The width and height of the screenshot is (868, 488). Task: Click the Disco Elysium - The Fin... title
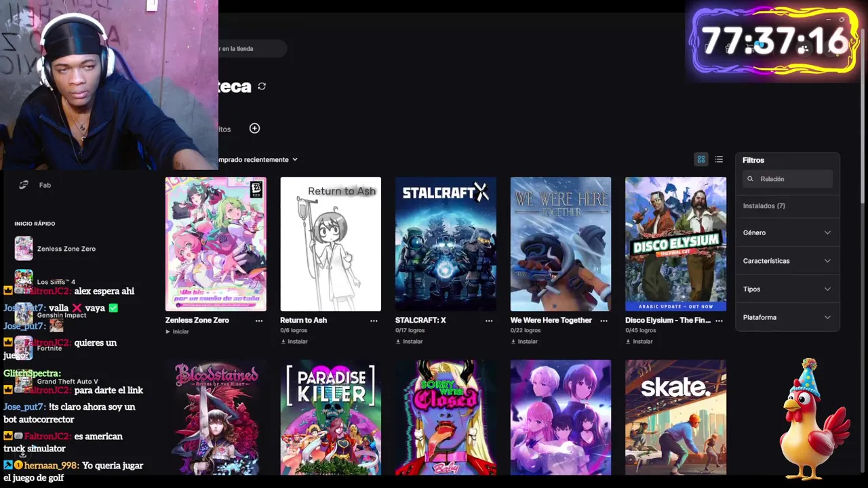(x=668, y=321)
